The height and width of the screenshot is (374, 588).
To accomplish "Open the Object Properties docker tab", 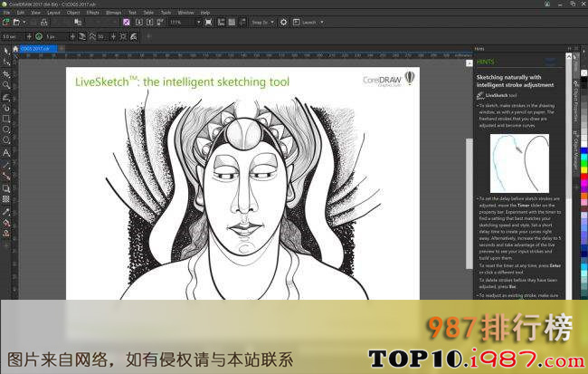I will (x=576, y=101).
